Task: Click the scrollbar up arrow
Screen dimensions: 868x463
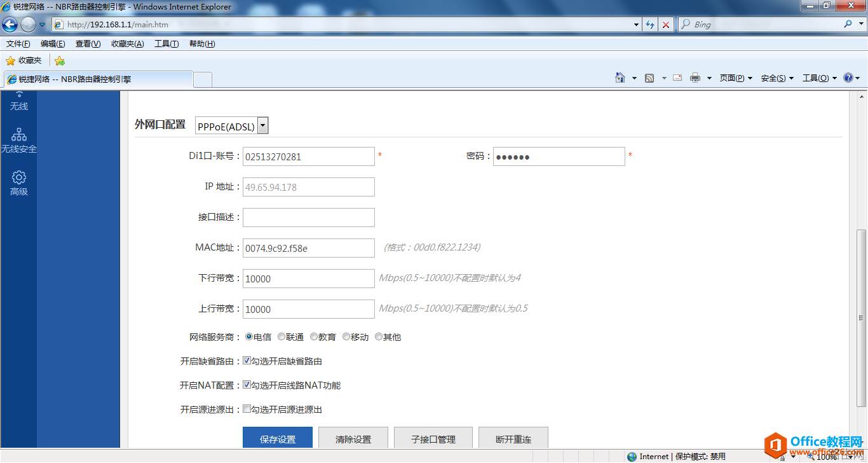Action: [x=862, y=96]
